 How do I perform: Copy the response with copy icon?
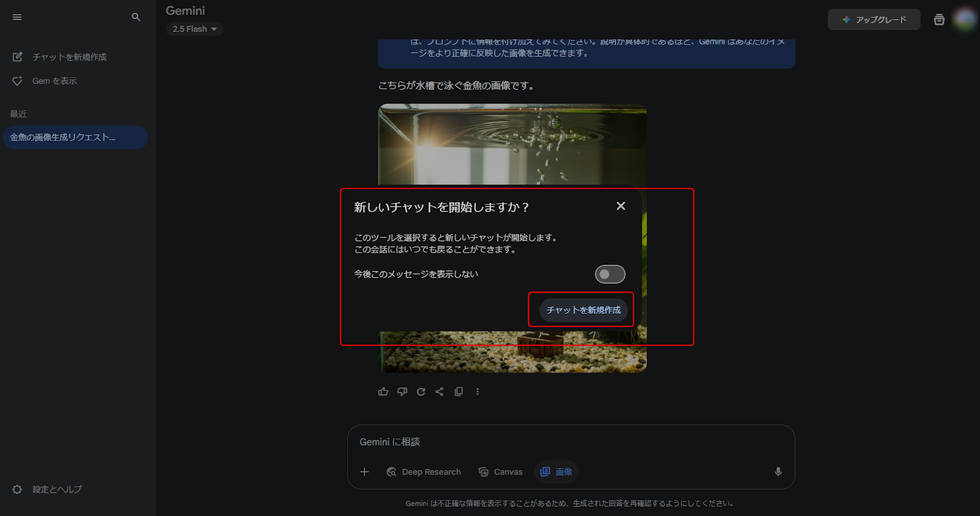[459, 392]
